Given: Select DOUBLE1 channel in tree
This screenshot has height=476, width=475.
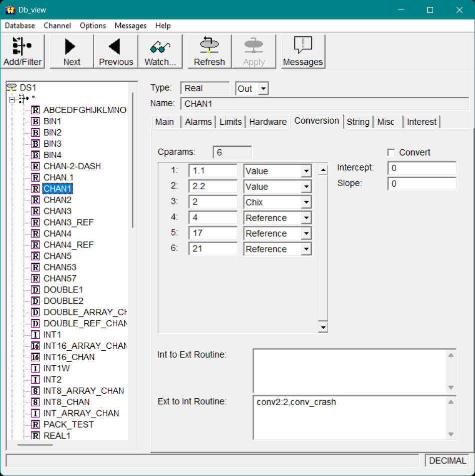Looking at the screenshot, I should (63, 290).
